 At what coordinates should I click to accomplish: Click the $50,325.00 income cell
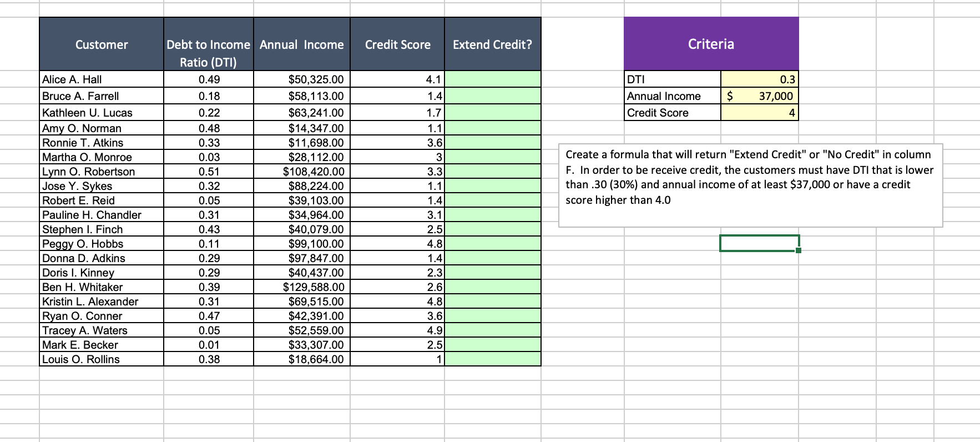pyautogui.click(x=302, y=79)
